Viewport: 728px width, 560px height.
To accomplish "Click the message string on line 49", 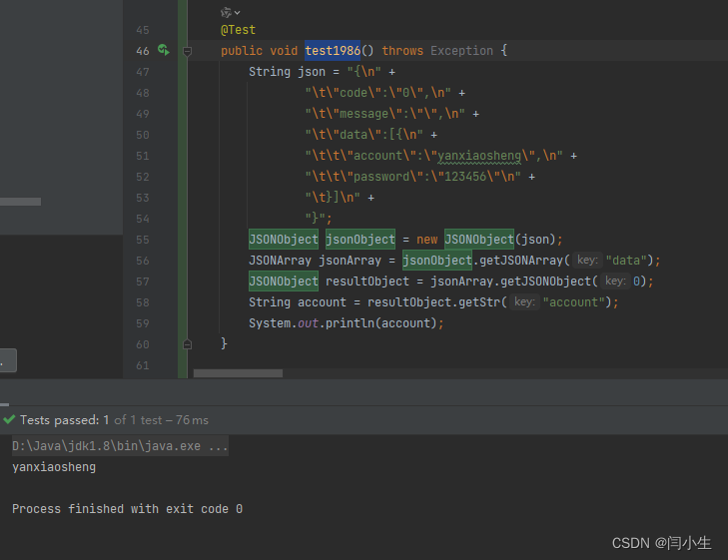I will pos(384,114).
